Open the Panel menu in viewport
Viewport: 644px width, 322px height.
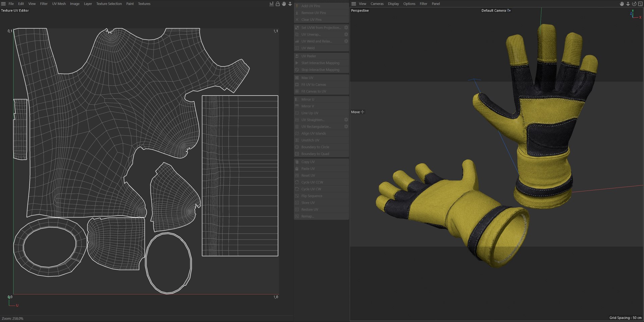(436, 4)
